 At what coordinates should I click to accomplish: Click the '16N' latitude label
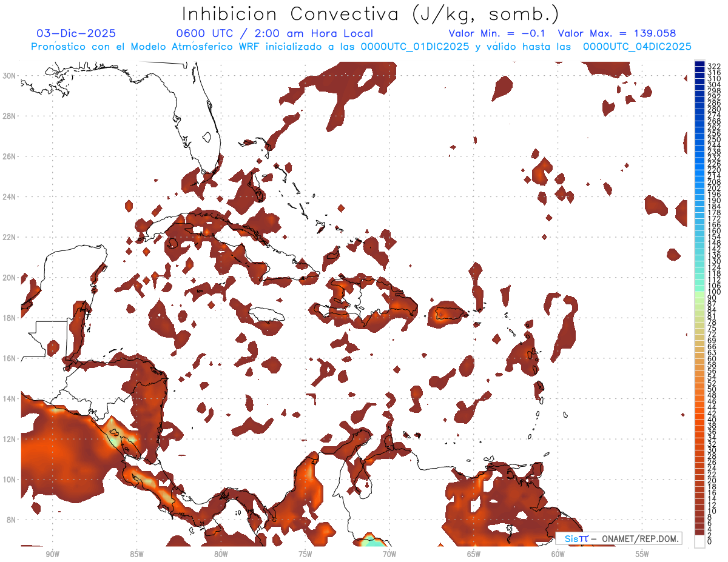point(9,358)
